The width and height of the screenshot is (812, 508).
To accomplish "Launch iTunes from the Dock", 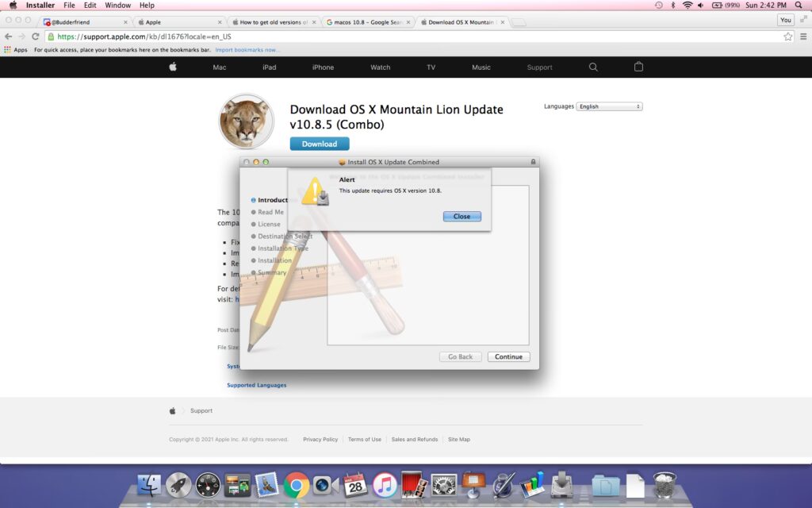I will pyautogui.click(x=385, y=484).
